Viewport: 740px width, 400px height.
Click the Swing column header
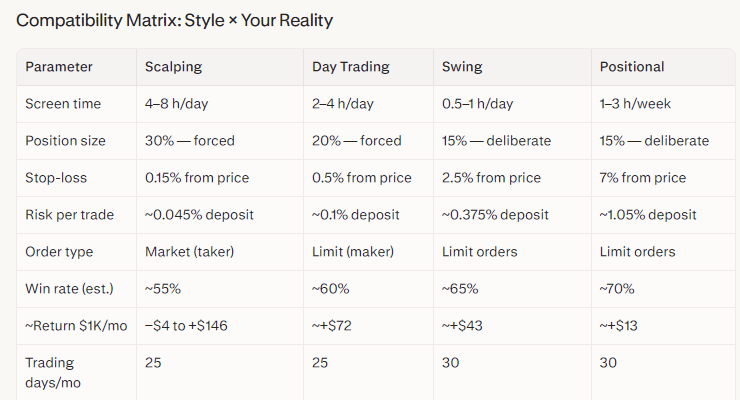click(462, 67)
